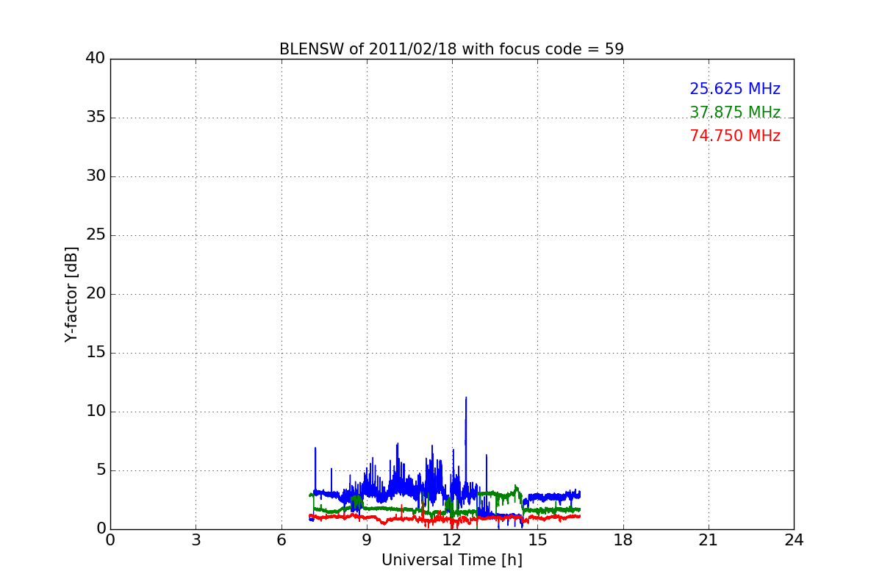Click the green curve bump near 14 h
This screenshot has height=588, width=882.
click(516, 490)
